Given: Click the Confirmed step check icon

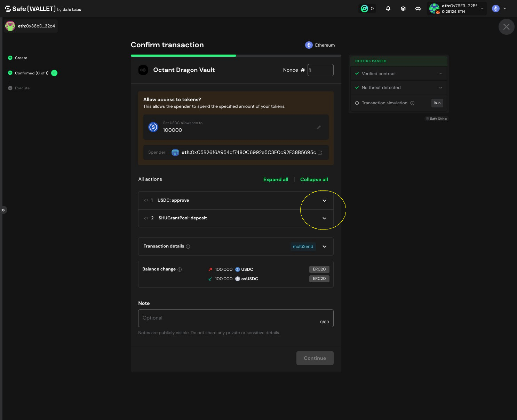Looking at the screenshot, I should [10, 73].
